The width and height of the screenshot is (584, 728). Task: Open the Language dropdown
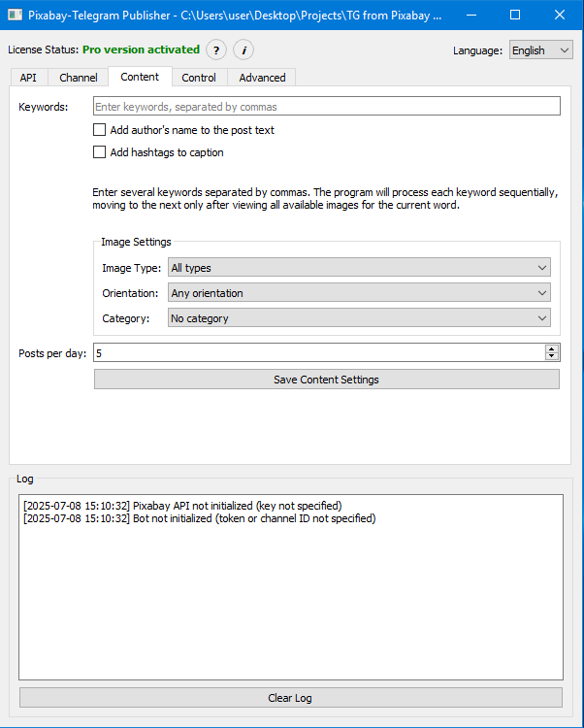(541, 50)
